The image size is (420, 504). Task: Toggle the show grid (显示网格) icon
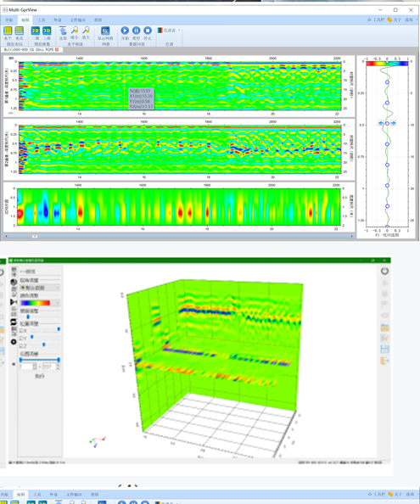tap(105, 31)
